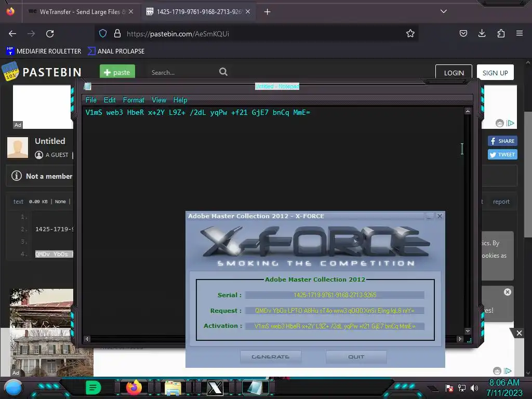Image resolution: width=532 pixels, height=399 pixels.
Task: Open the X-FORCE taskbar icon
Action: click(x=215, y=388)
